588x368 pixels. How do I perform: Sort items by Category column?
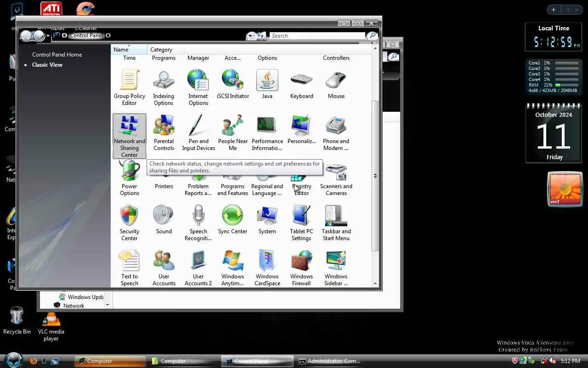tap(165, 49)
